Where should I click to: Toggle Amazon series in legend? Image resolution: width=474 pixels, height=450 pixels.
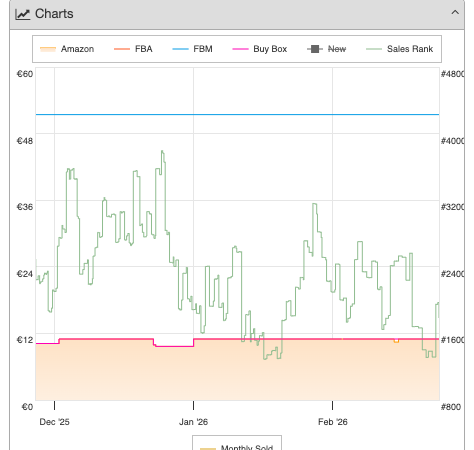tap(67, 49)
